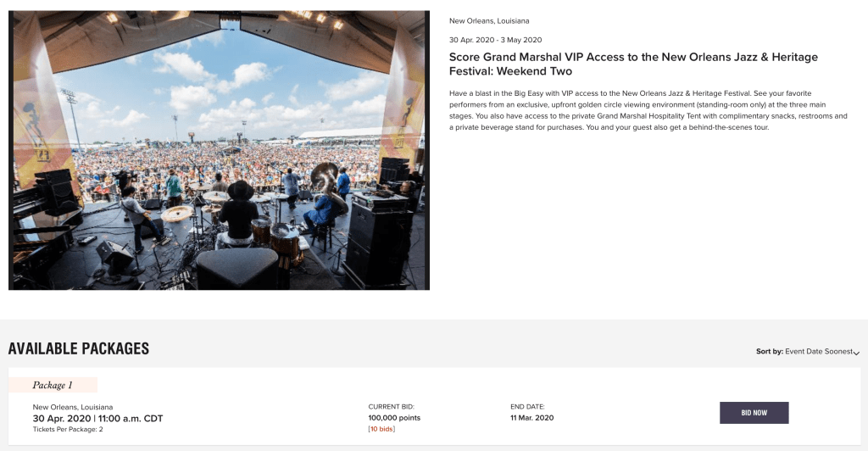This screenshot has width=868, height=451.
Task: Click the Sort by label
Action: (770, 352)
